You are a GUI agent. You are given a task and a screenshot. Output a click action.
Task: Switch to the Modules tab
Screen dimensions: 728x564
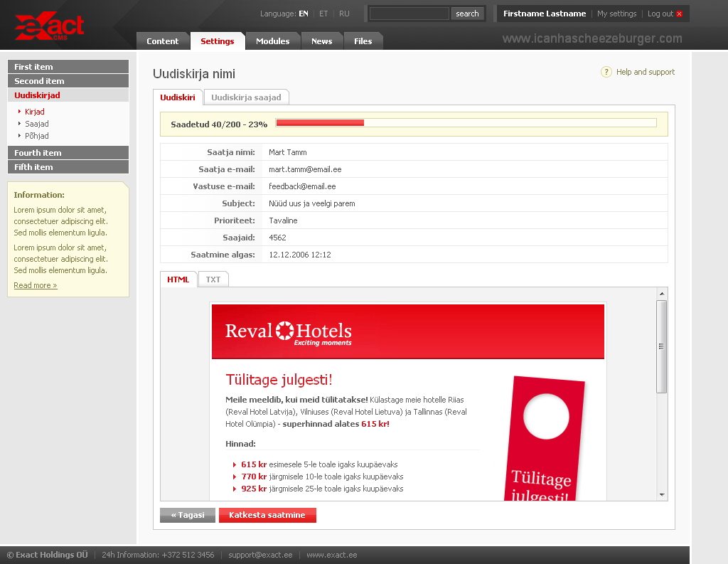[272, 41]
